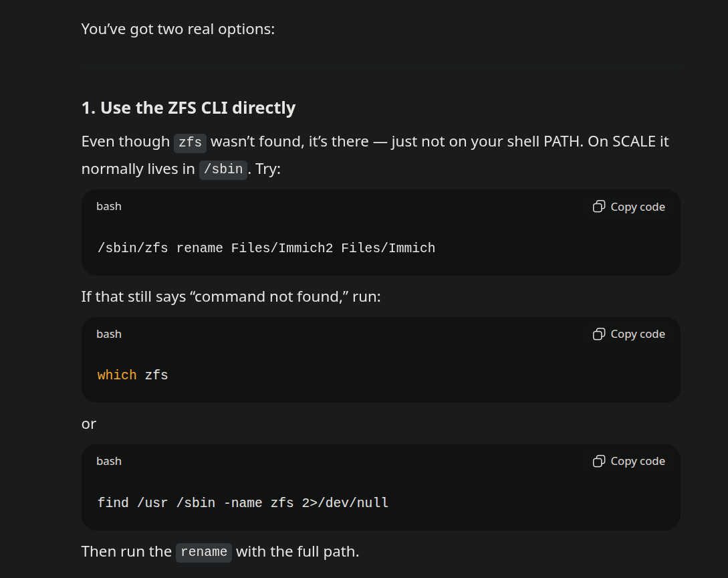Click the text 'with the full path.'
The image size is (728, 578).
coord(297,551)
